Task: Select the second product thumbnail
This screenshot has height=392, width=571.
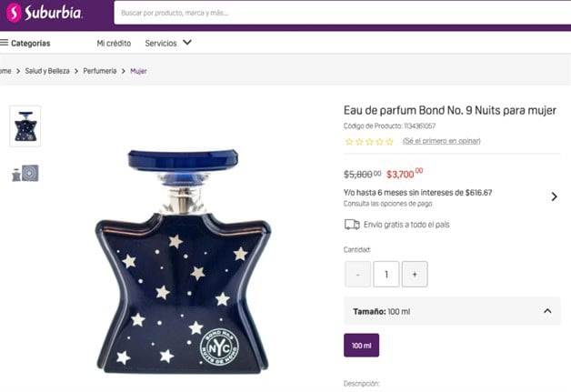Action: click(x=25, y=173)
